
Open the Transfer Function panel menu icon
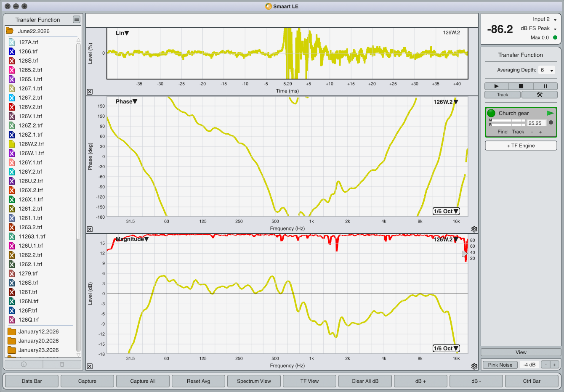pos(76,19)
